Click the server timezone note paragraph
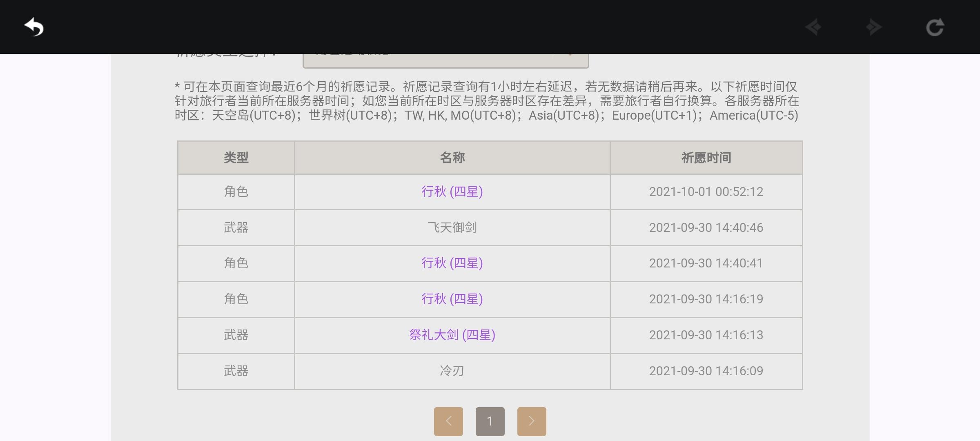This screenshot has width=980, height=441. click(486, 101)
